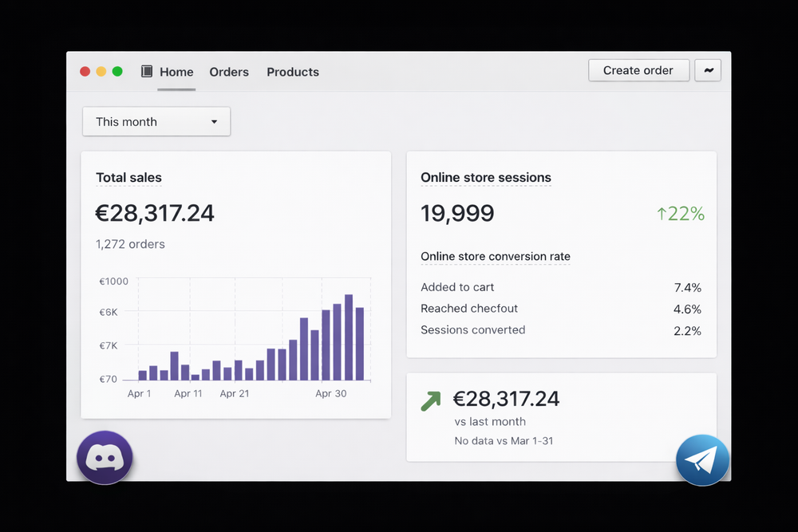The width and height of the screenshot is (798, 532).
Task: Click the Sessions converted row
Action: (560, 330)
